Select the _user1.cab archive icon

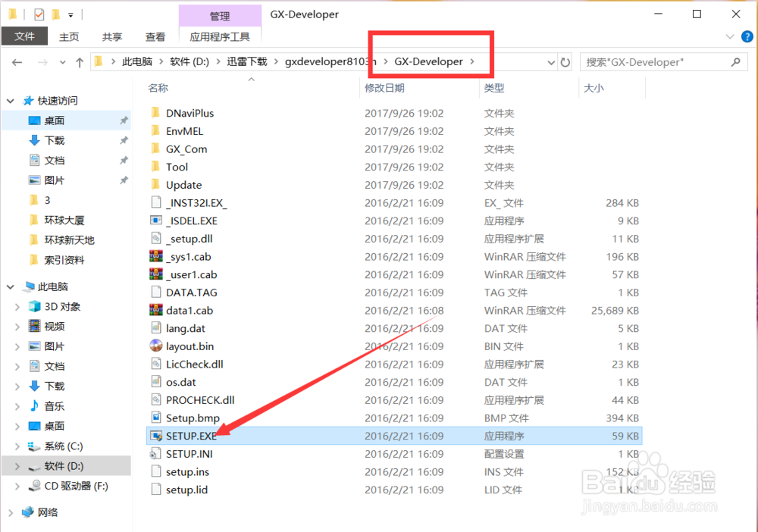click(x=156, y=274)
